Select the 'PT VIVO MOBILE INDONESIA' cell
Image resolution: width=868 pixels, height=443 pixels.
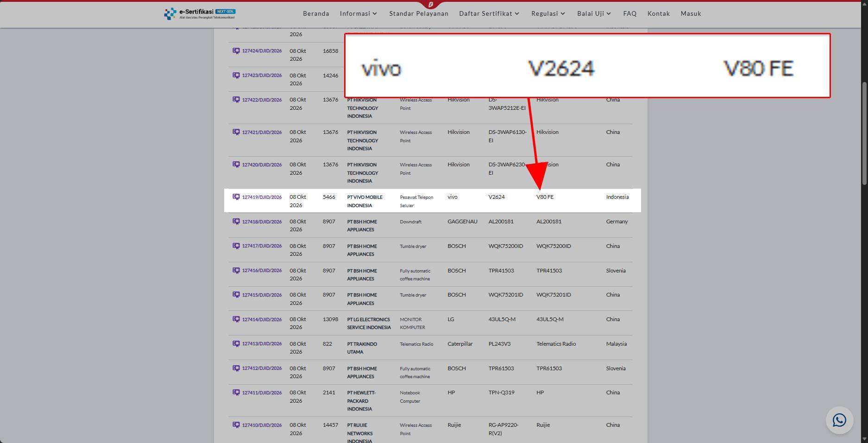pyautogui.click(x=365, y=201)
